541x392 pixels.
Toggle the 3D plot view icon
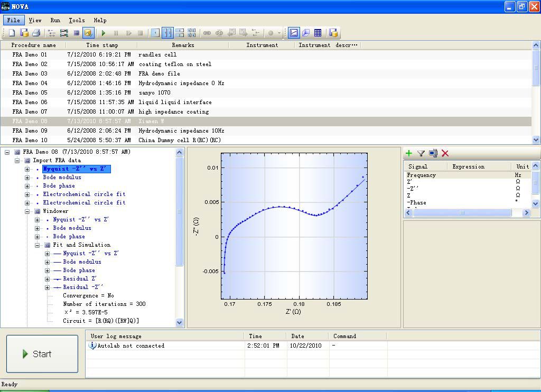306,33
